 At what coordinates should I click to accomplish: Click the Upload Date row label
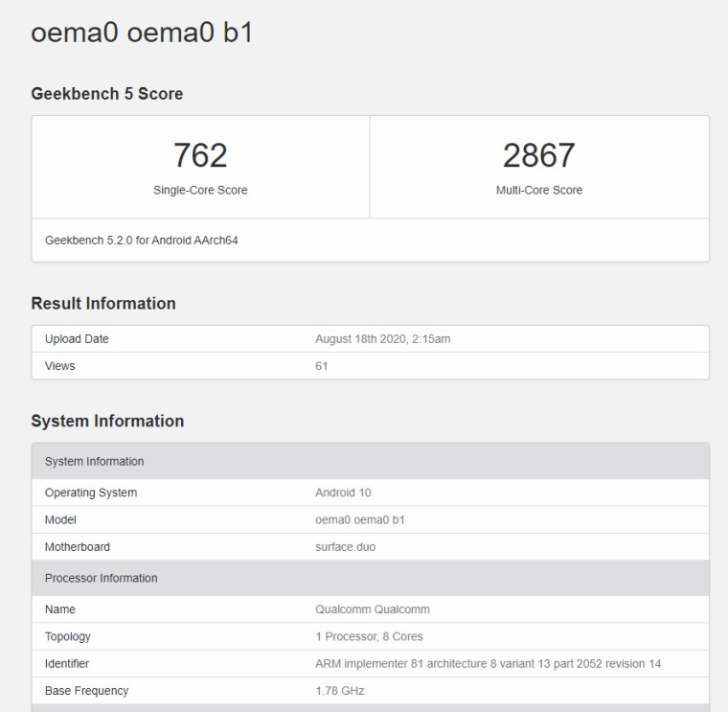pos(77,339)
